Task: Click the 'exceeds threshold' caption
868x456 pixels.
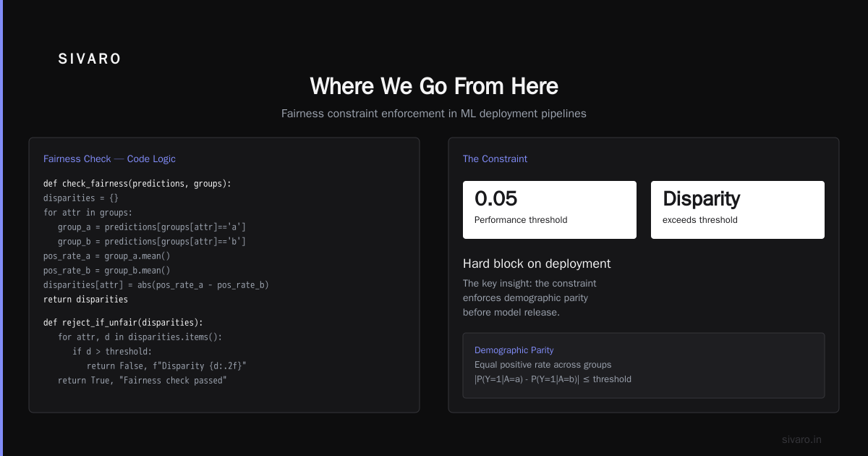Action: pyautogui.click(x=700, y=220)
